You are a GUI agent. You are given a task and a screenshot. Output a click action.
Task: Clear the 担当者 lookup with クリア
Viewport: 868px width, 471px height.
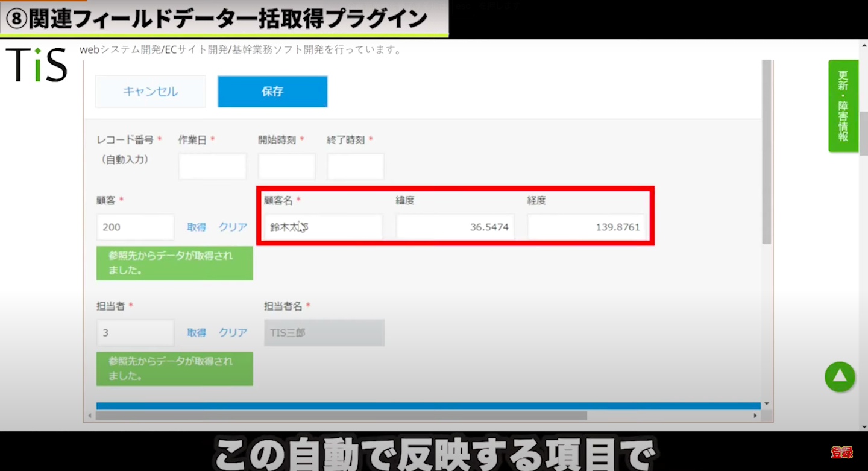(x=233, y=333)
